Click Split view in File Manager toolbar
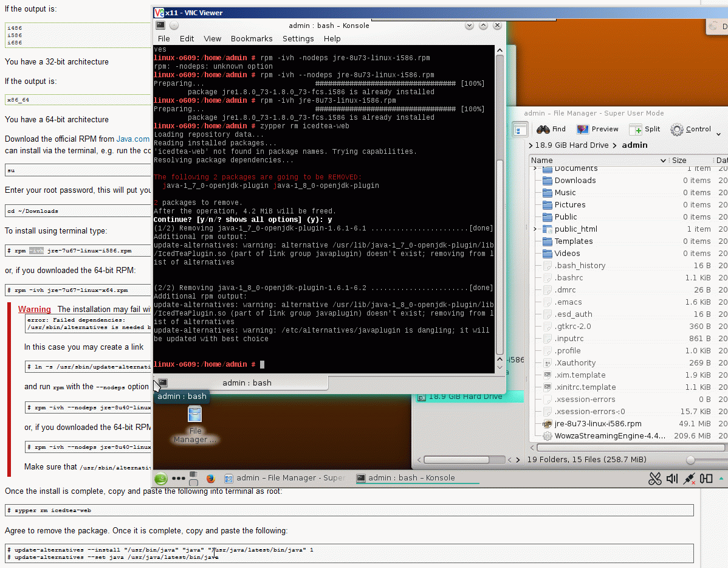Screen dimensions: 728x568 coord(645,129)
